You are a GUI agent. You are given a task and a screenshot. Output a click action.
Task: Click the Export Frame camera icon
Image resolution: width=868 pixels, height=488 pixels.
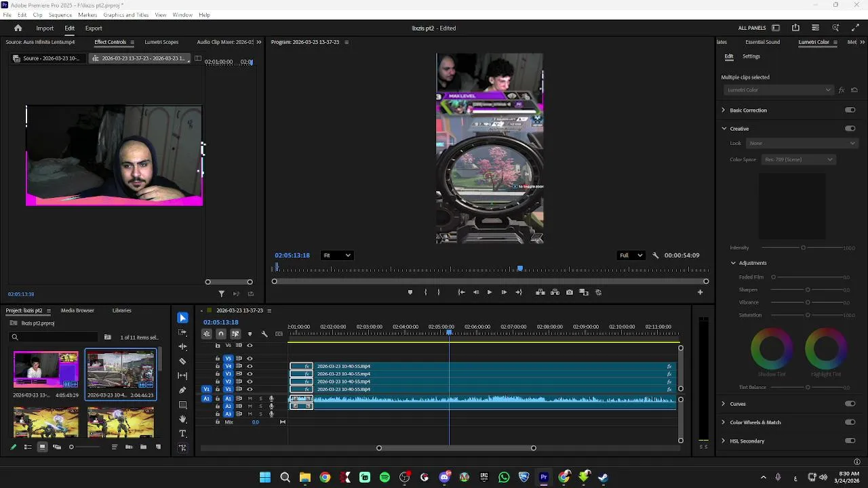pyautogui.click(x=570, y=292)
